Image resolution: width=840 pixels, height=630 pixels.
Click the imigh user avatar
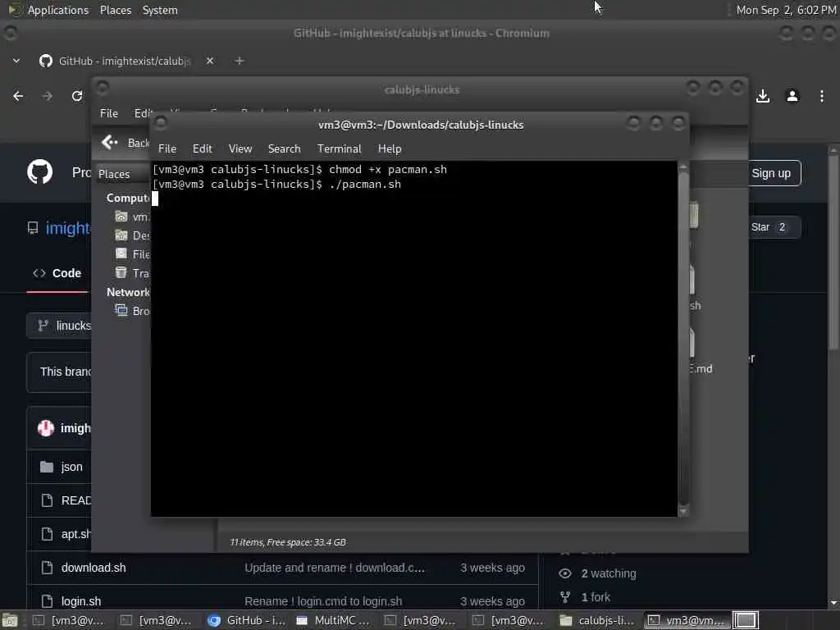coord(46,428)
